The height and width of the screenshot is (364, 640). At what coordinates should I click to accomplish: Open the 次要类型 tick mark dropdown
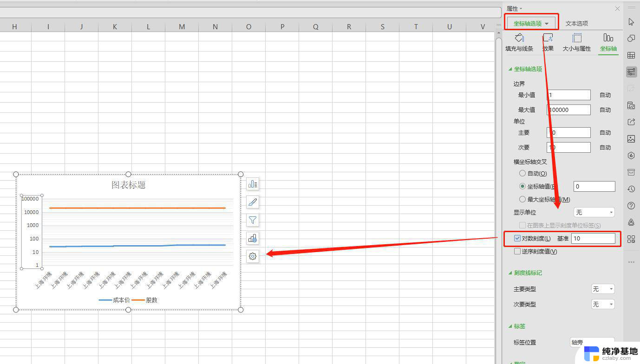[x=603, y=304]
